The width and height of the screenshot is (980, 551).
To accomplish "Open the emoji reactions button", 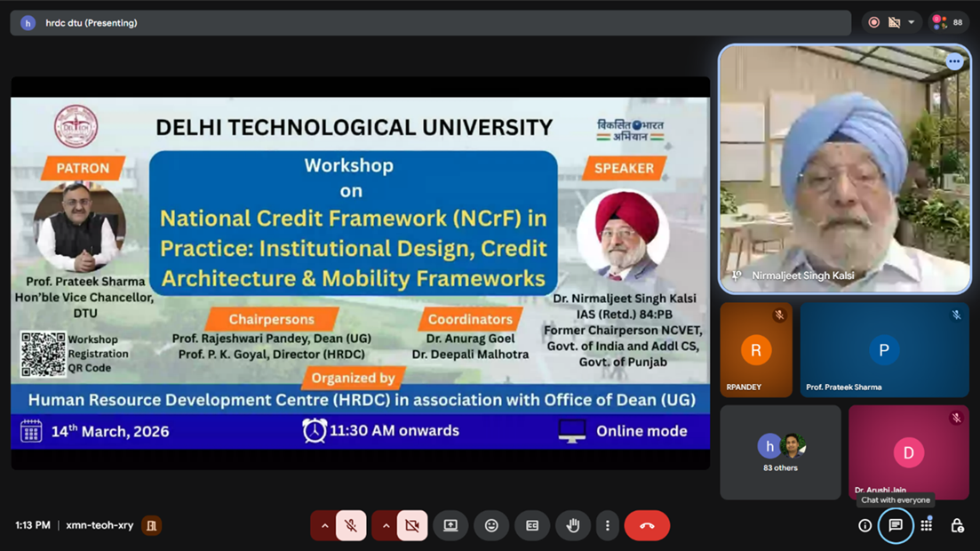I will [491, 525].
